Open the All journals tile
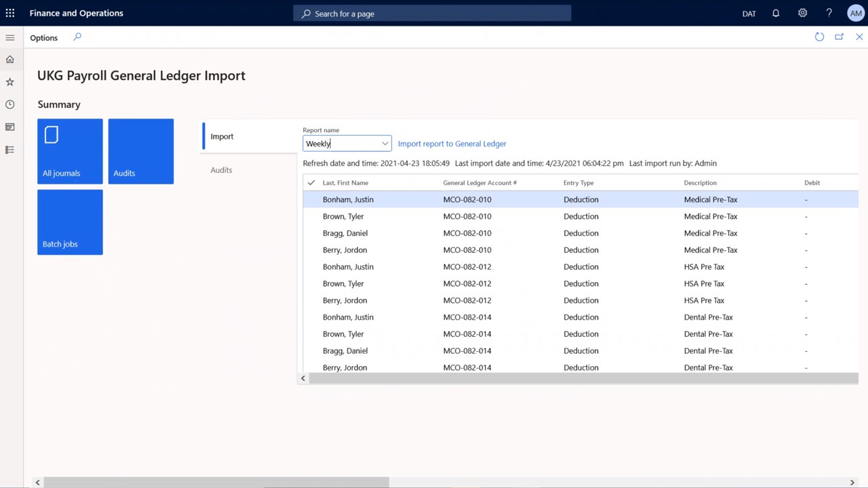 pyautogui.click(x=70, y=151)
